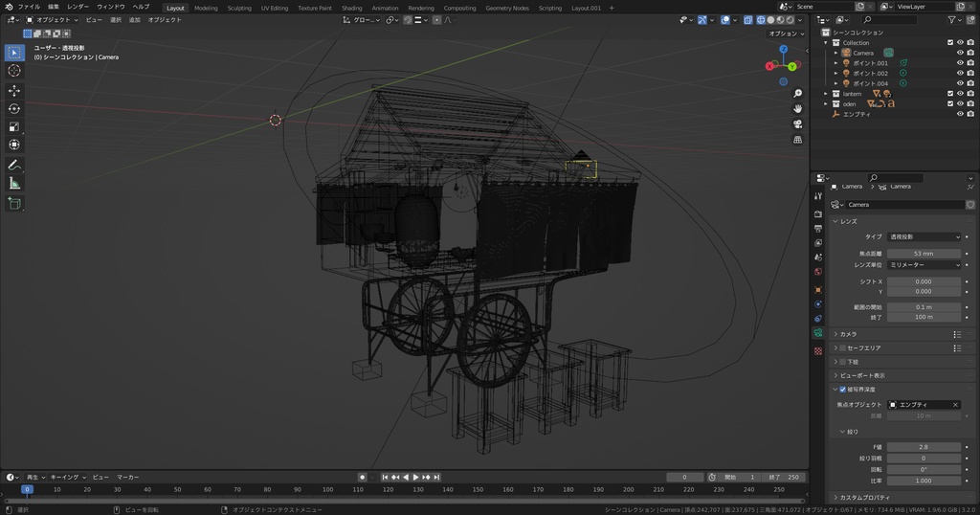Click the zoom magnifier icon in viewport
Image resolution: width=980 pixels, height=515 pixels.
(x=797, y=93)
